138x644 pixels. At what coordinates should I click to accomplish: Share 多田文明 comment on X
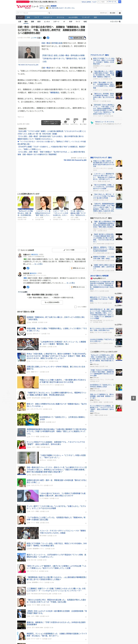tap(24, 287)
